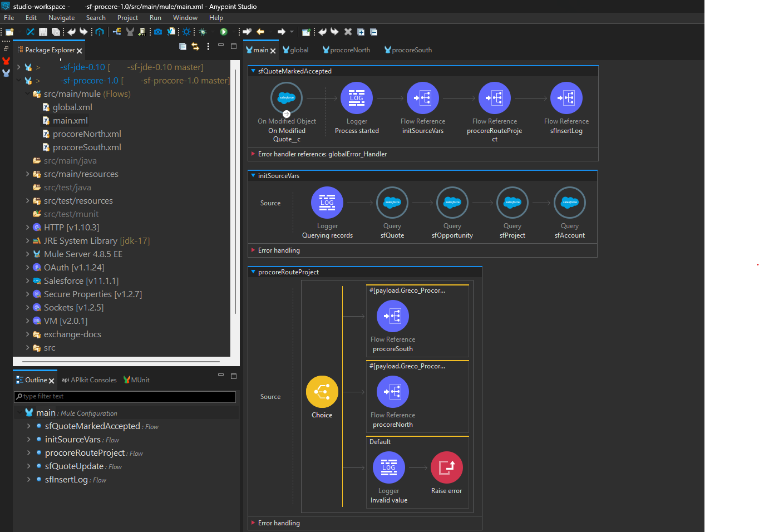Select the On Modified Quote__c trigger icon
Screen dimensions: 759x532
[286, 97]
